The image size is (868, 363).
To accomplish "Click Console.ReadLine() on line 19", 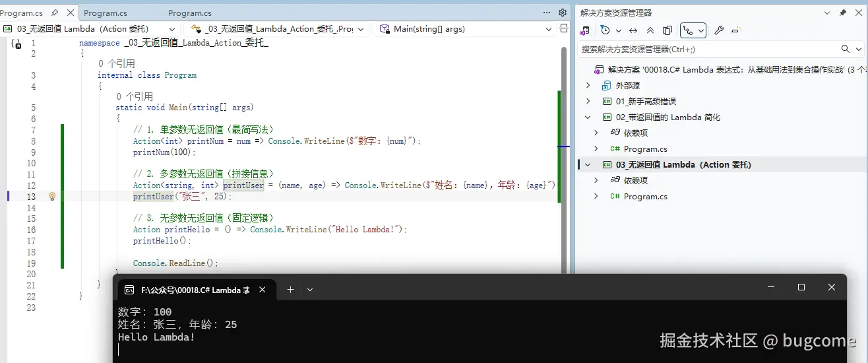I will [175, 263].
